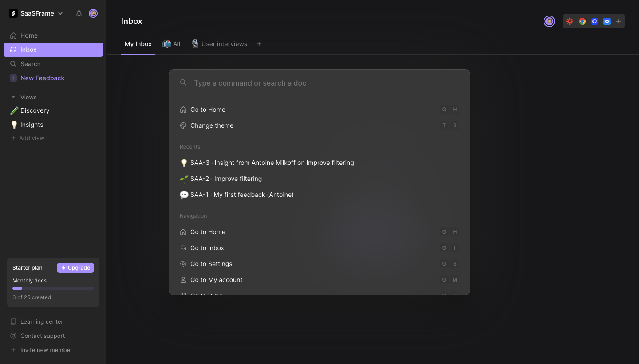Add a new integration with the plus icon

pyautogui.click(x=619, y=21)
